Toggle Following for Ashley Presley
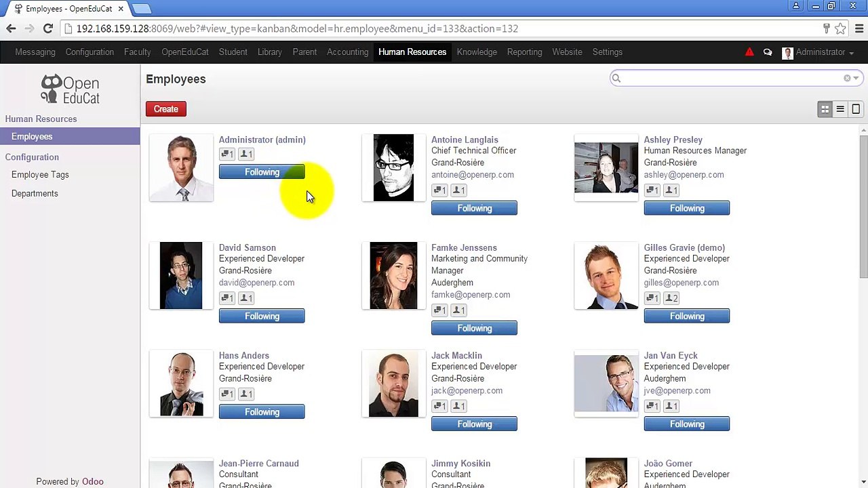The height and width of the screenshot is (488, 868). coord(686,209)
